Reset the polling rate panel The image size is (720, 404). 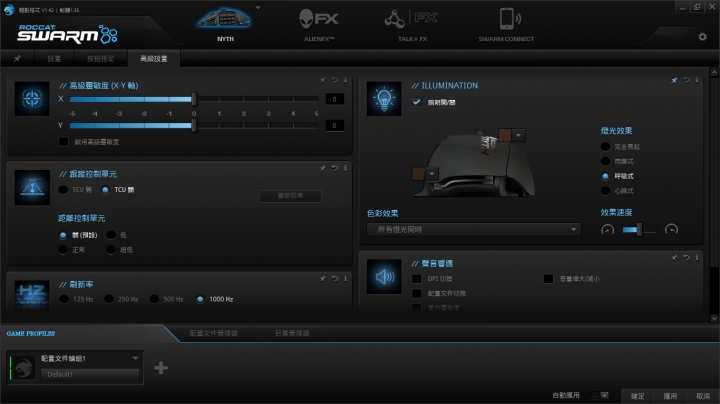point(335,278)
